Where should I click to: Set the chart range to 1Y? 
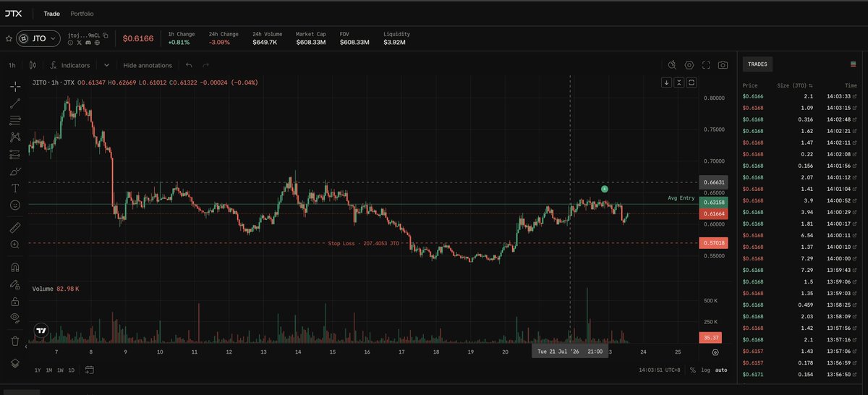(x=38, y=370)
